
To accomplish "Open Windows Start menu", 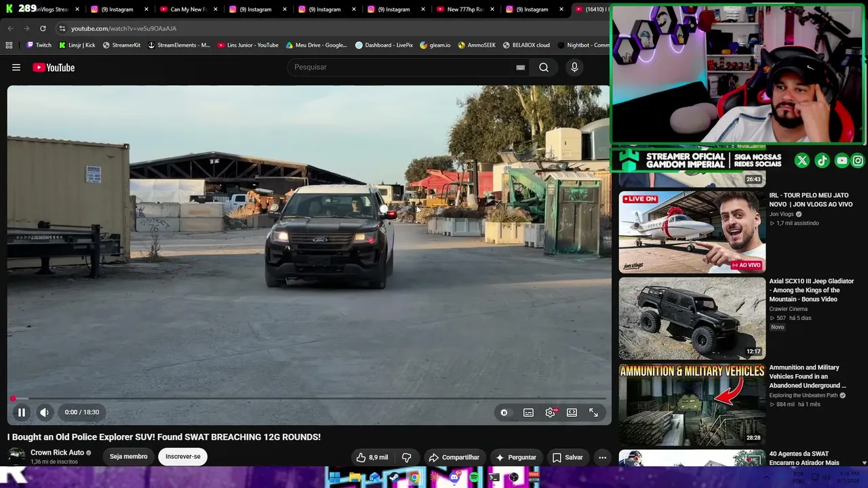I will [334, 478].
